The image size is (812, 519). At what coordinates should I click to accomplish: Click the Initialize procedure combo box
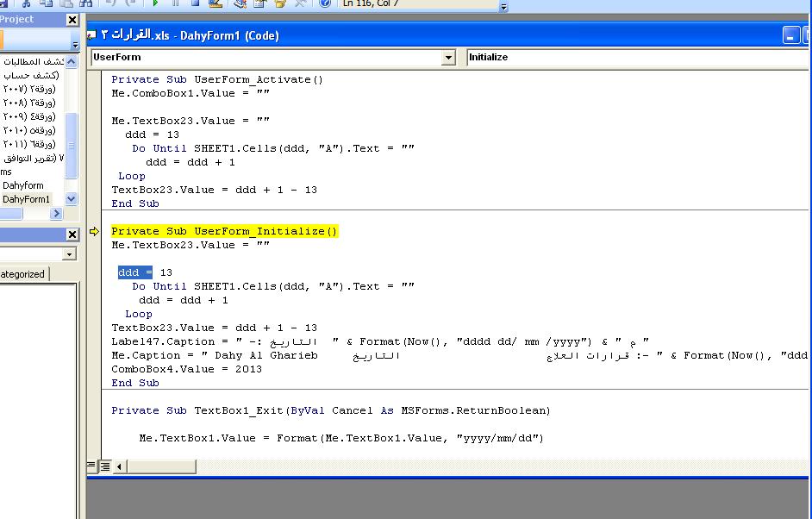[x=638, y=58]
